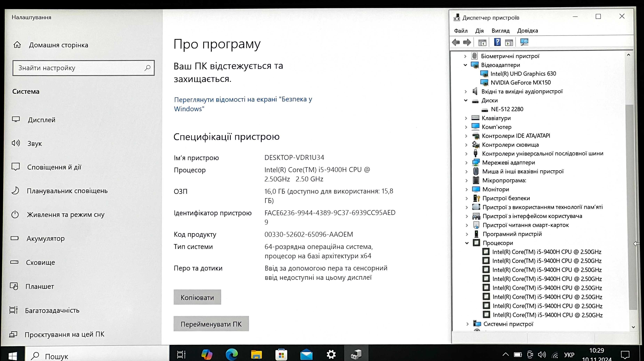The width and height of the screenshot is (644, 361).
Task: Click the Device Manager taskbar icon
Action: (356, 354)
